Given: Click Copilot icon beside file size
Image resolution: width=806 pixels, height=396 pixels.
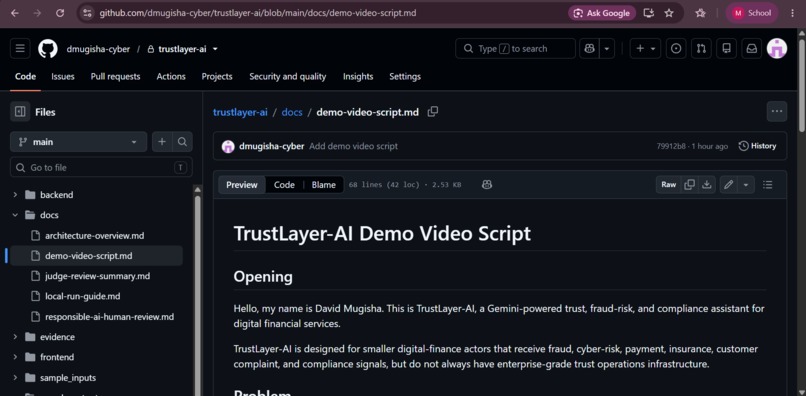Looking at the screenshot, I should (x=487, y=185).
